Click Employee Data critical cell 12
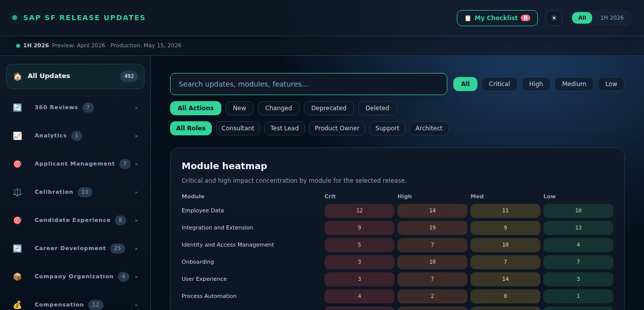 pos(359,211)
